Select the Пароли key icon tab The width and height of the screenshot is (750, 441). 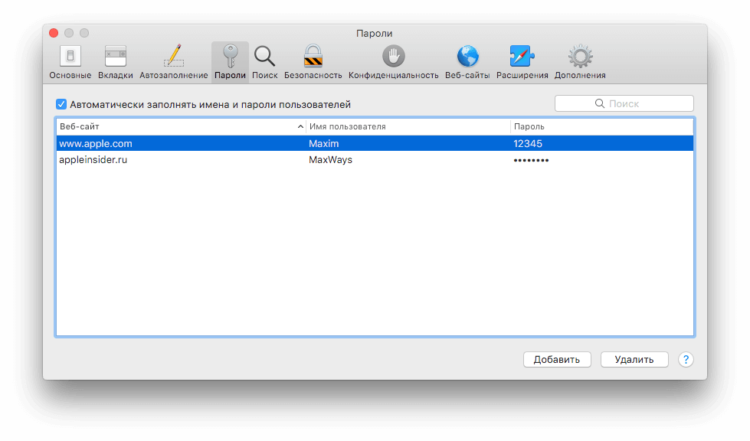[x=230, y=62]
